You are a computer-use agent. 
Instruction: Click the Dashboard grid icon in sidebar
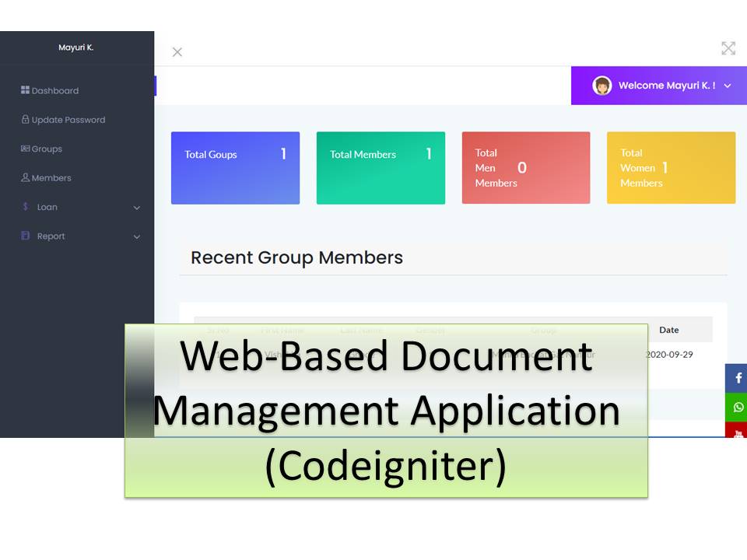pyautogui.click(x=25, y=91)
